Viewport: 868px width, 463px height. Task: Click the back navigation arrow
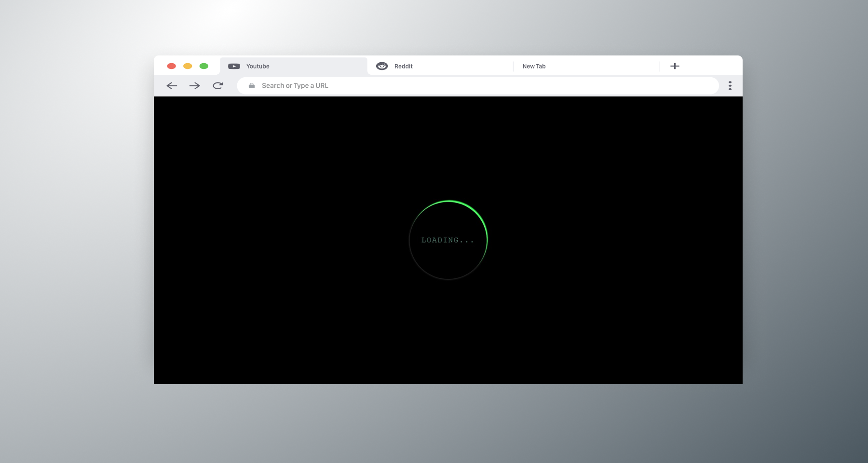pyautogui.click(x=172, y=85)
